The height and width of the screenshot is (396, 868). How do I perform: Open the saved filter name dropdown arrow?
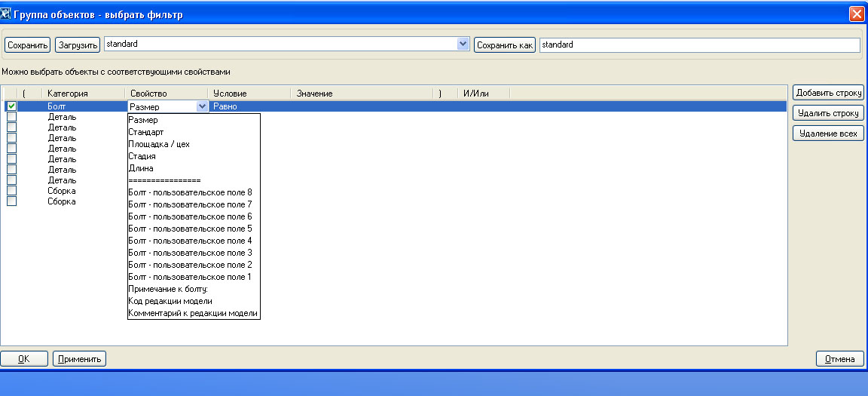(x=463, y=45)
